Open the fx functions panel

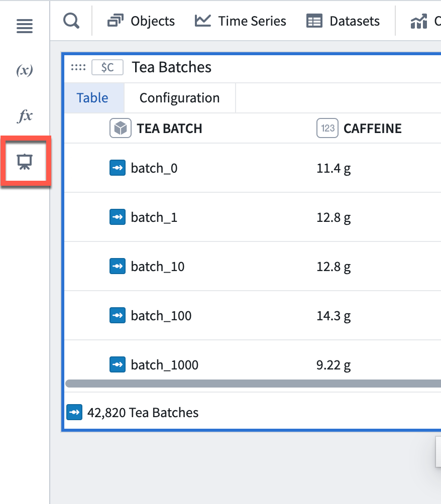25,116
